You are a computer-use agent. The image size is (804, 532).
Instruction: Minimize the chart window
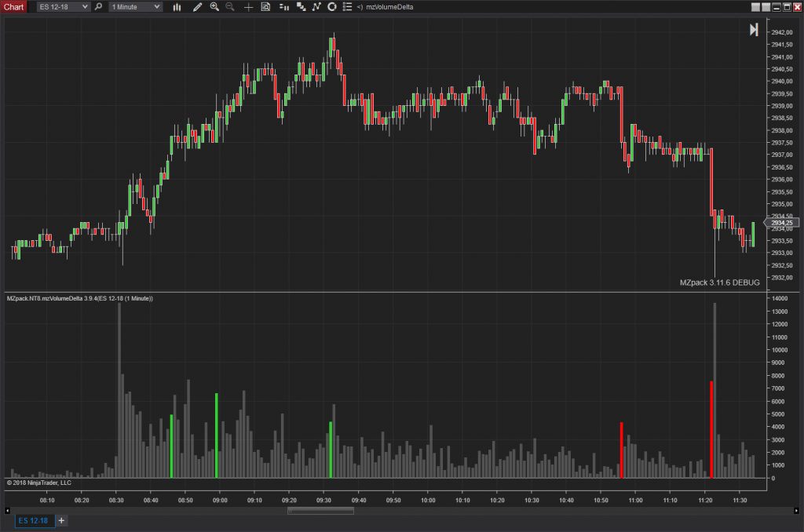(x=777, y=7)
